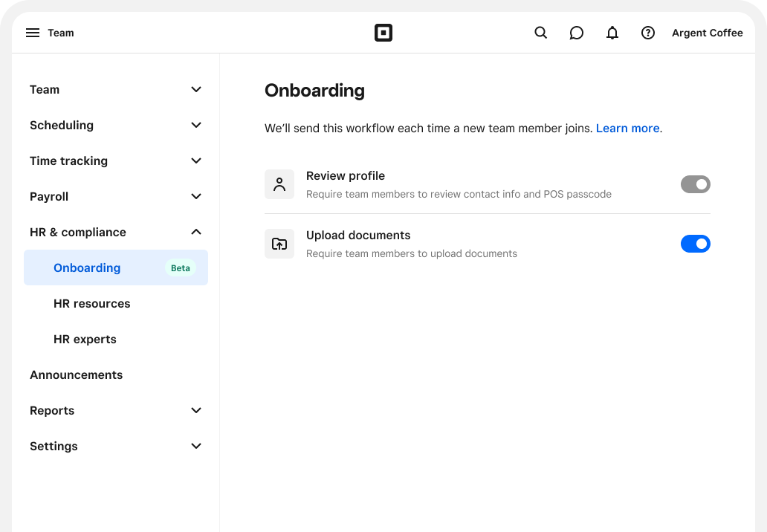
Task: Click the Review profile title
Action: pyautogui.click(x=346, y=175)
